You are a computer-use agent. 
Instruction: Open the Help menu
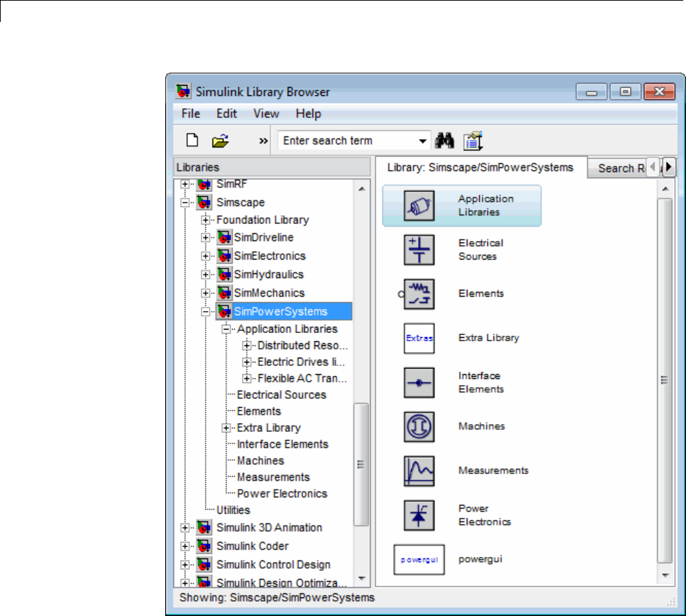pos(308,114)
